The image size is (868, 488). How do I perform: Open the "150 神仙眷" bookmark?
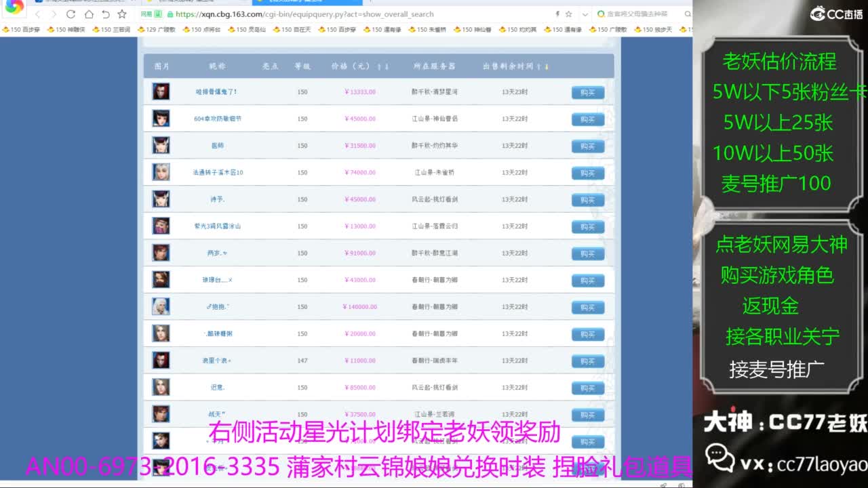point(473,30)
